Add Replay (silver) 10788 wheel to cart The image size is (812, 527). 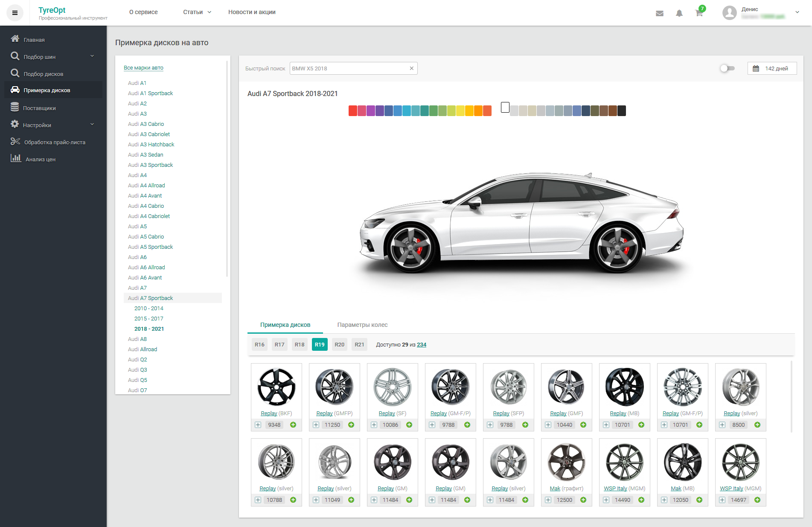point(293,500)
